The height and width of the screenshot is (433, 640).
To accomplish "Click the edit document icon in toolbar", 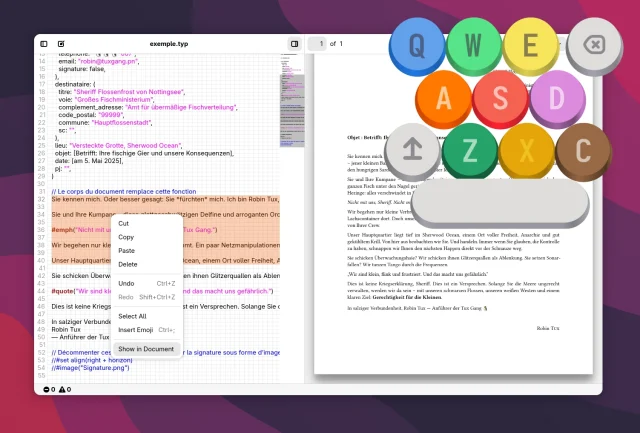I will coord(61,44).
